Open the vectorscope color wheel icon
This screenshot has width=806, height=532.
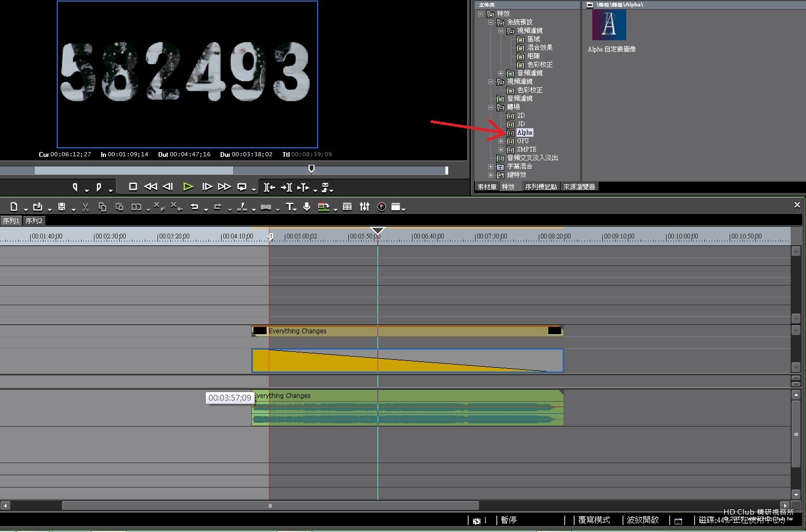coord(381,207)
